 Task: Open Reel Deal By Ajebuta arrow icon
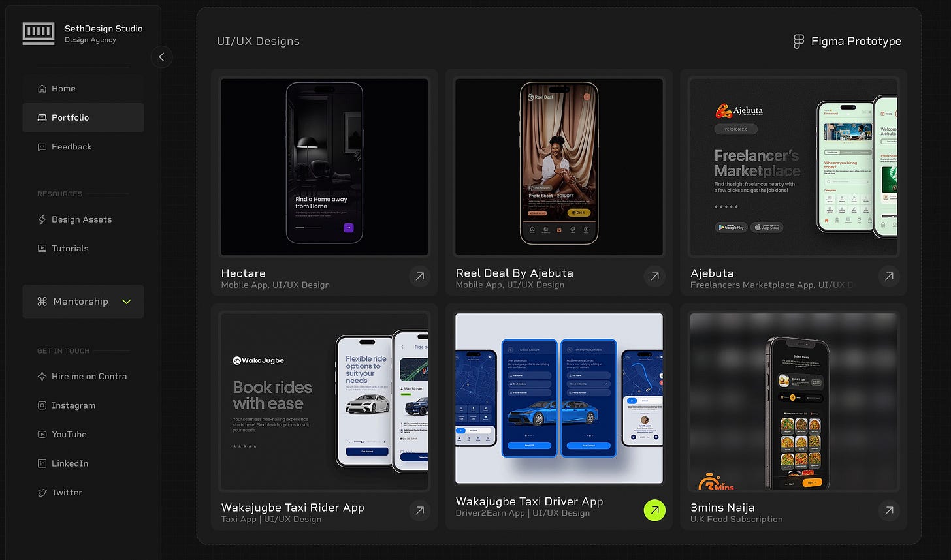click(654, 277)
